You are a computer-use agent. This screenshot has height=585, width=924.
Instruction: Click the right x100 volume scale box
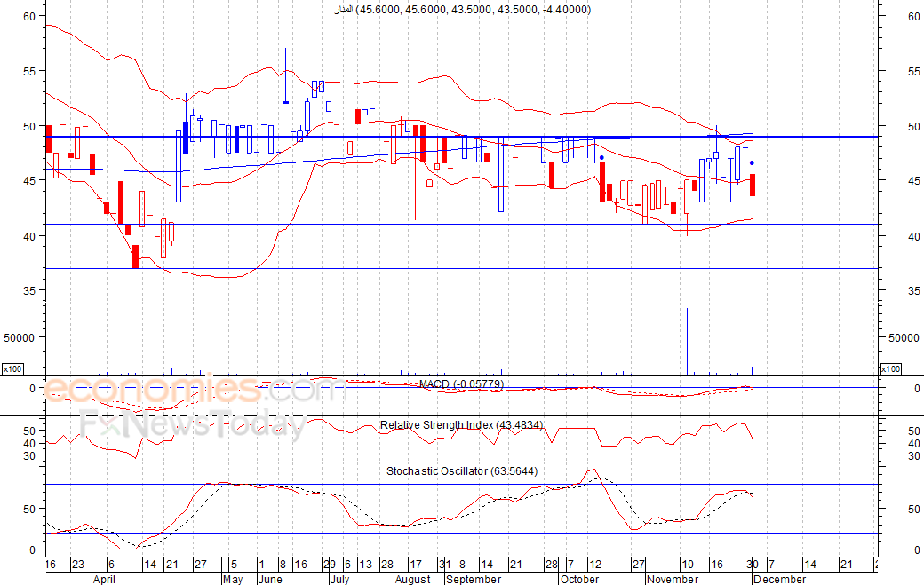click(891, 368)
